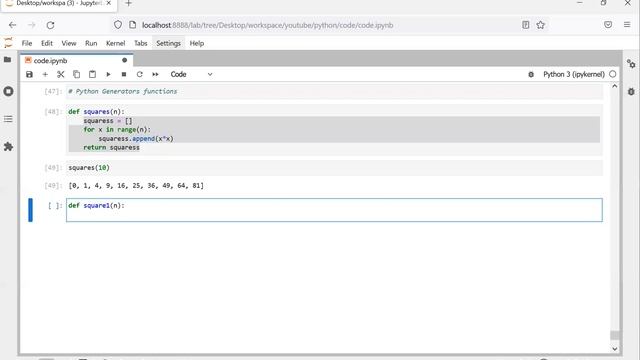This screenshot has width=640, height=360.
Task: Click the JupyterLab logo icon
Action: pos(8,43)
